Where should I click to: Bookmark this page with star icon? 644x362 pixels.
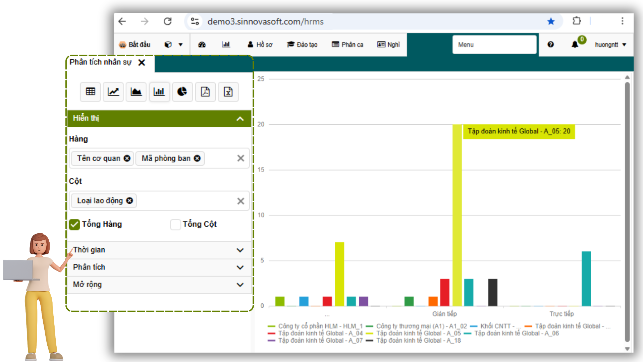tap(551, 21)
